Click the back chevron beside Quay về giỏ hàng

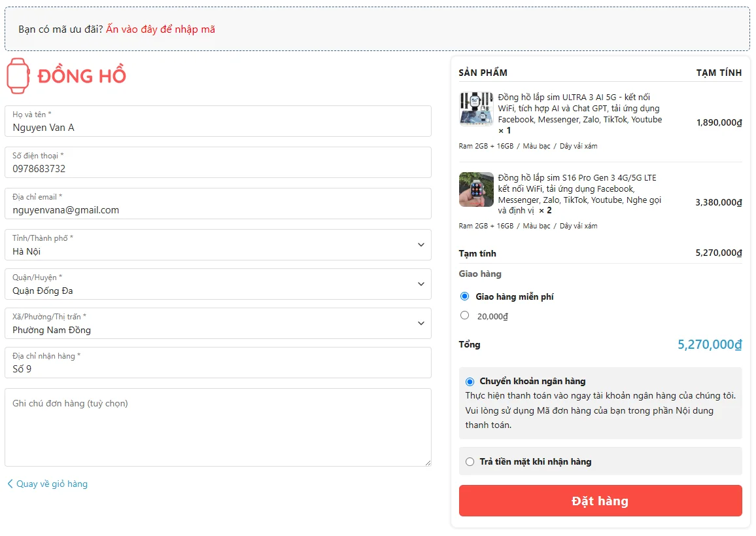click(x=10, y=484)
